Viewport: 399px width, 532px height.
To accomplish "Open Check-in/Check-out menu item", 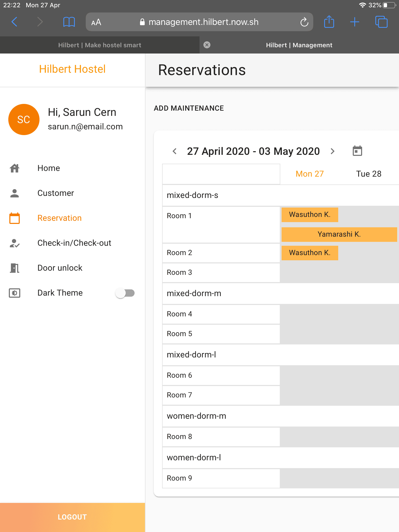I will pyautogui.click(x=72, y=243).
